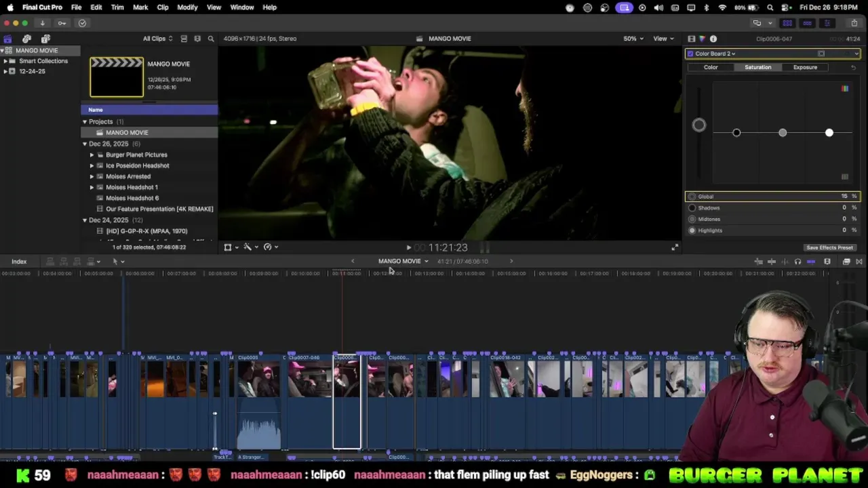Go back in timeline history arrow
This screenshot has height=488, width=868.
[353, 261]
